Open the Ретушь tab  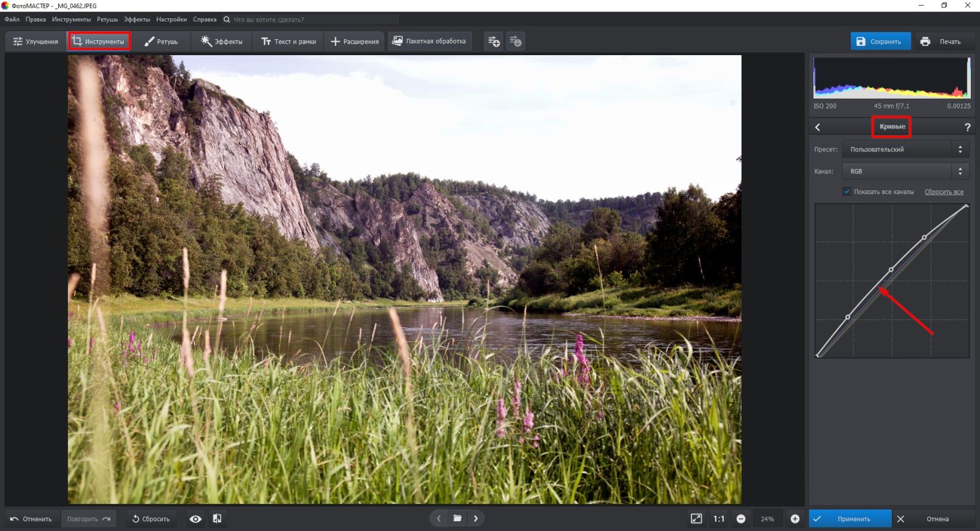(160, 42)
